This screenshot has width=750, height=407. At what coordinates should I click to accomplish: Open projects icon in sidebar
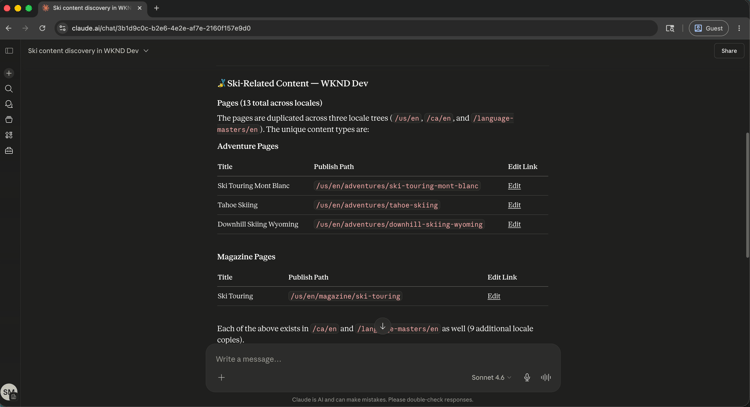9,120
